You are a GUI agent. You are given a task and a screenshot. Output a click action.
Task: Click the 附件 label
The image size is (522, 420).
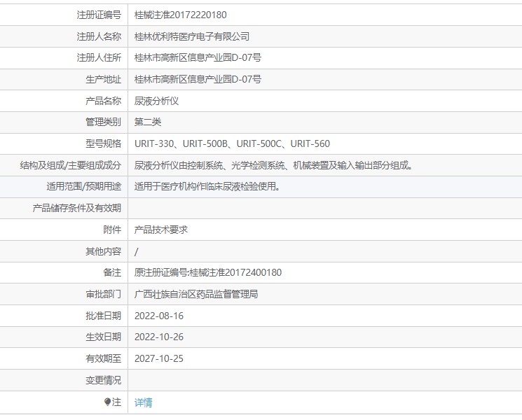pos(112,230)
